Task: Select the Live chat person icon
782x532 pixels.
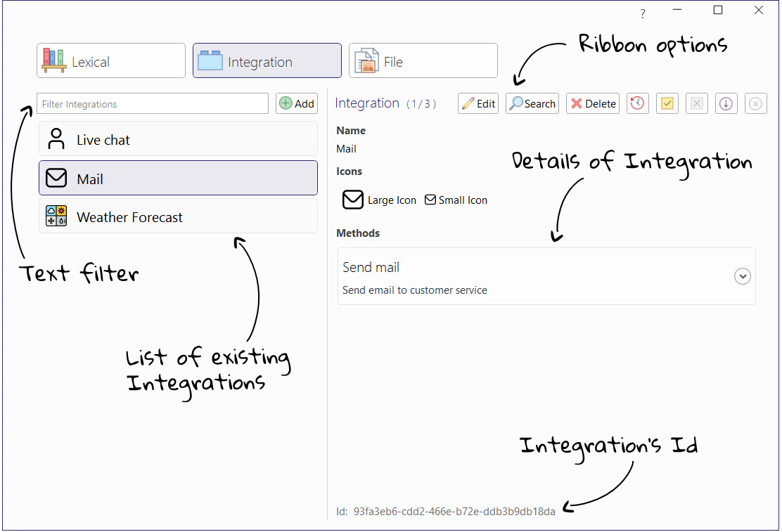Action: pyautogui.click(x=56, y=138)
